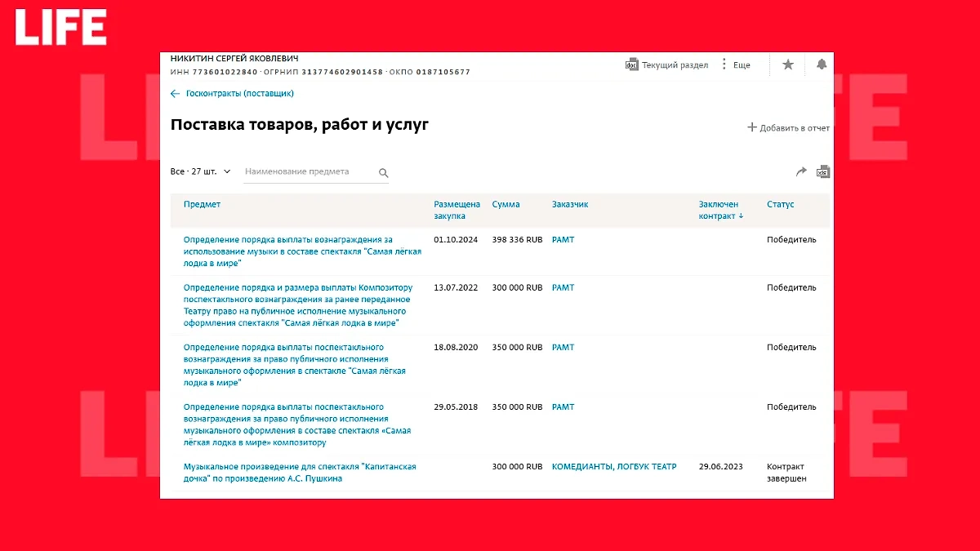980x551 pixels.
Task: Toggle the star favorite marker
Action: coord(787,64)
